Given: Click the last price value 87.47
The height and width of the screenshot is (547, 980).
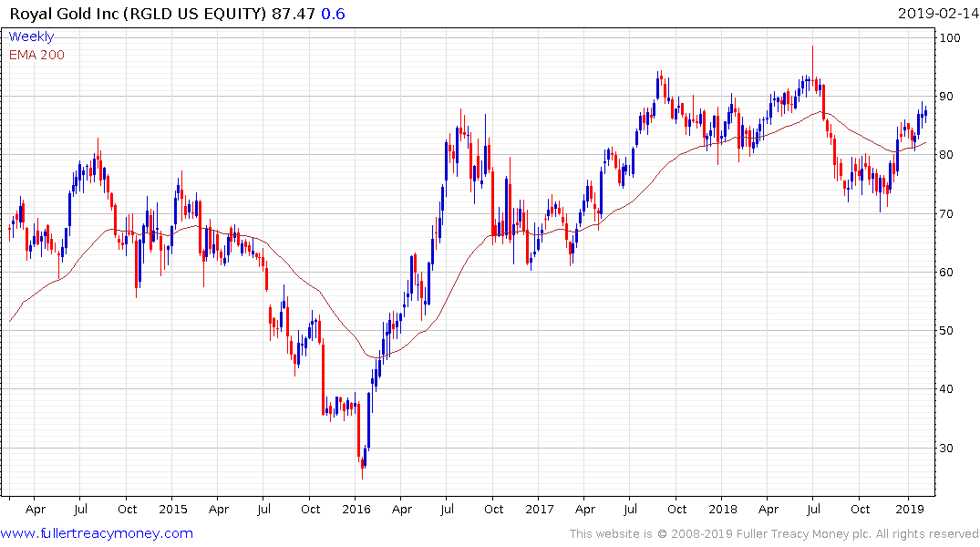Looking at the screenshot, I should 294,14.
